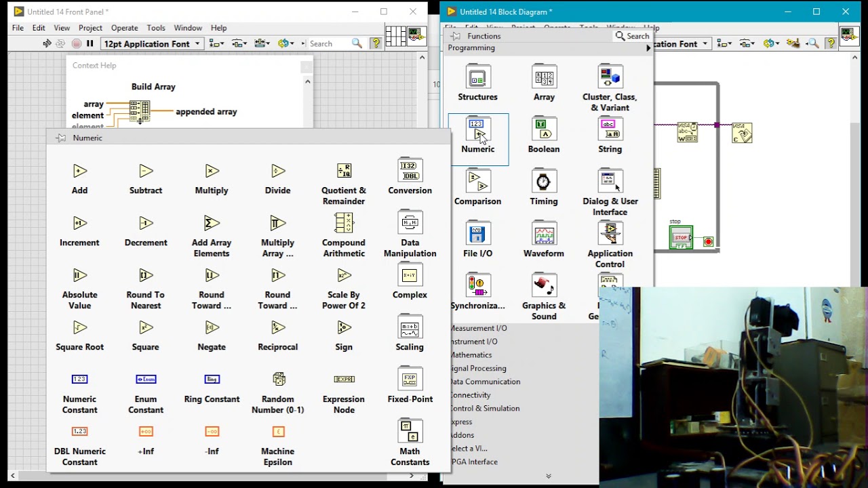The width and height of the screenshot is (868, 488).
Task: Pick the Negate function
Action: point(212,327)
